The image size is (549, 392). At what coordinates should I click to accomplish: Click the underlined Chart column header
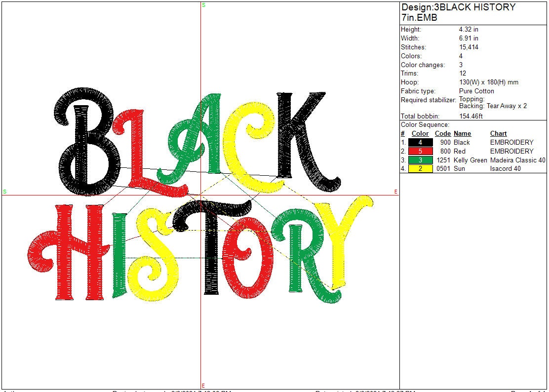[x=498, y=134]
